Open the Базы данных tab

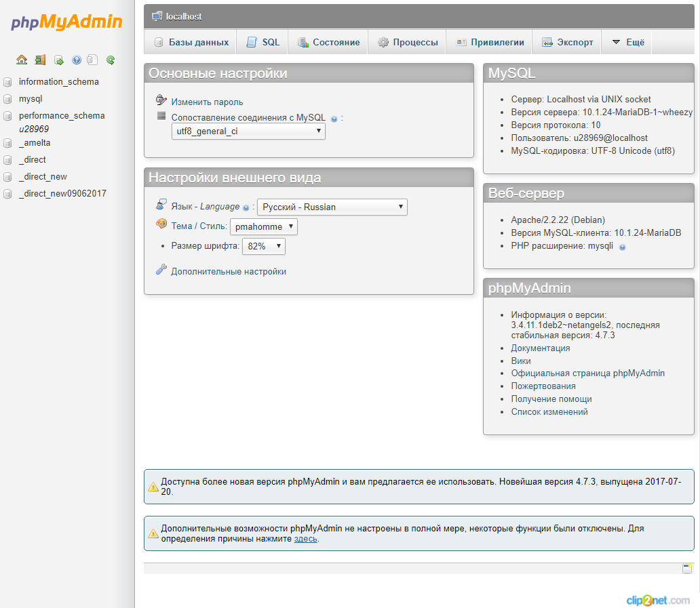[191, 43]
